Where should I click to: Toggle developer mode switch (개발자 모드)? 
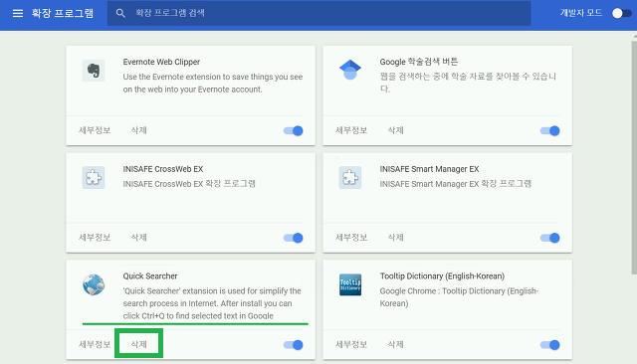[621, 13]
